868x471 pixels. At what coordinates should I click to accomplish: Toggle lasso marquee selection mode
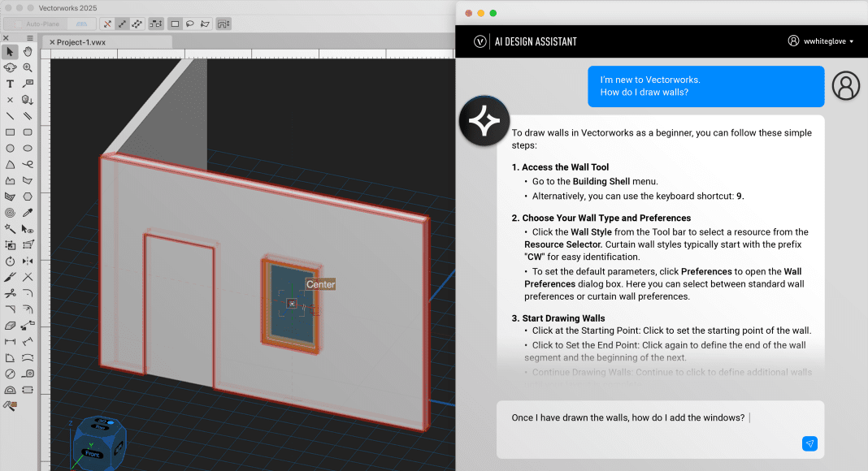pyautogui.click(x=189, y=24)
